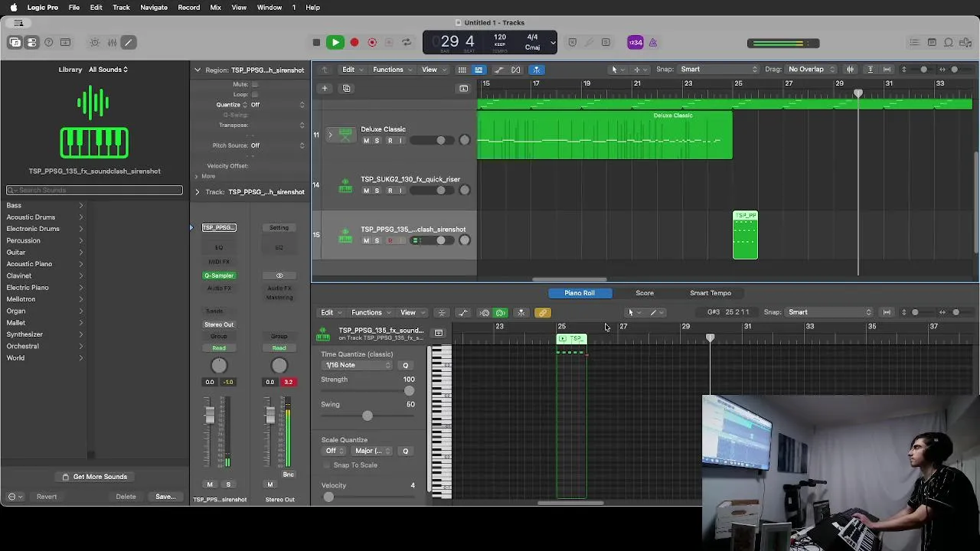This screenshot has width=980, height=551.
Task: Select the Electronic Drums category in the Library
Action: pyautogui.click(x=33, y=229)
